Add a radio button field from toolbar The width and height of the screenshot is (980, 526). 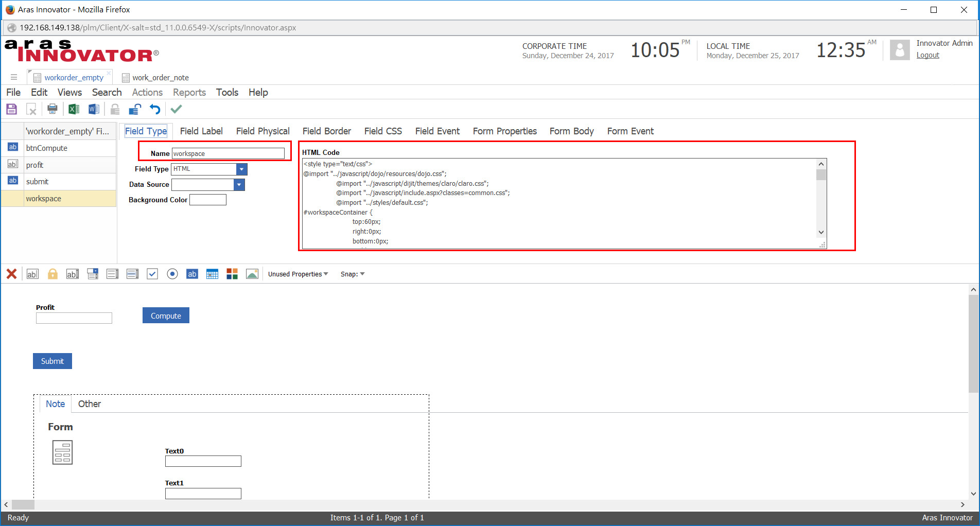pyautogui.click(x=172, y=274)
